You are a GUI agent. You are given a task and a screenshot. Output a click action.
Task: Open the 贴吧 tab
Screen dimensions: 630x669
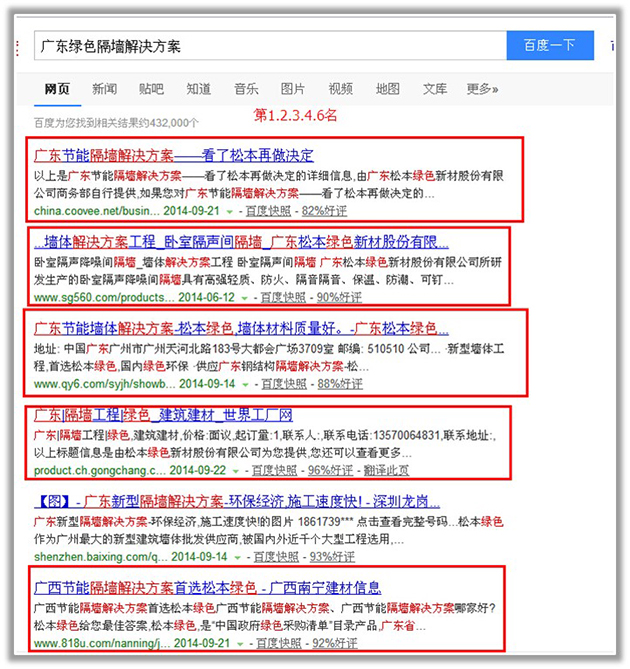[151, 89]
